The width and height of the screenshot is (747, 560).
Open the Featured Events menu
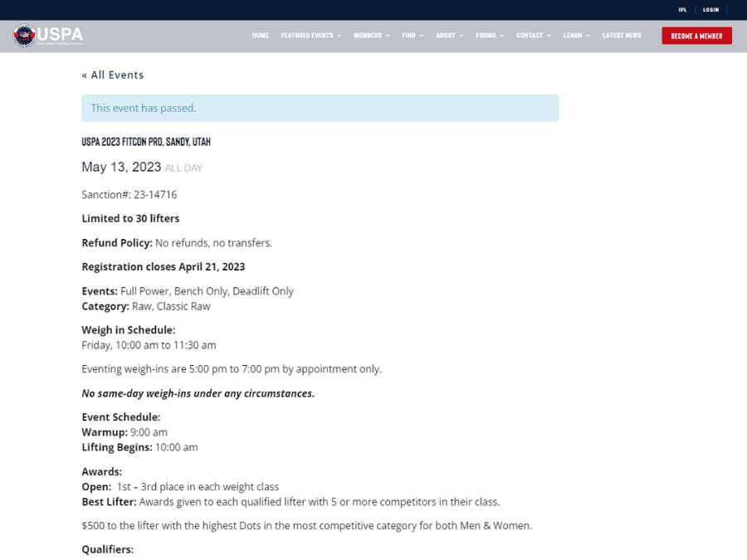tap(307, 36)
